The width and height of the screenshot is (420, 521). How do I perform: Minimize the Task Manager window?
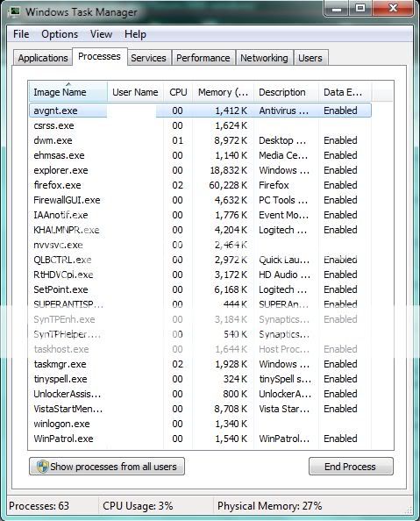(x=337, y=8)
